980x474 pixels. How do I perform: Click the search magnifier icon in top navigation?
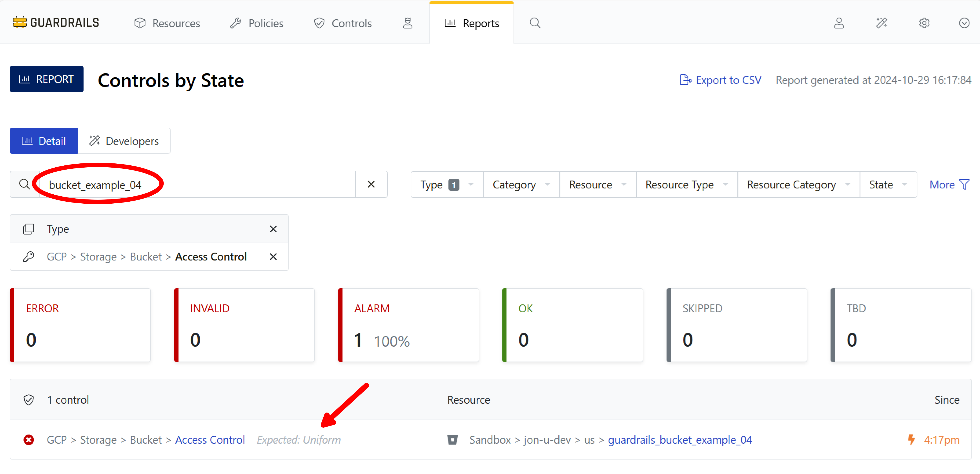pos(534,23)
